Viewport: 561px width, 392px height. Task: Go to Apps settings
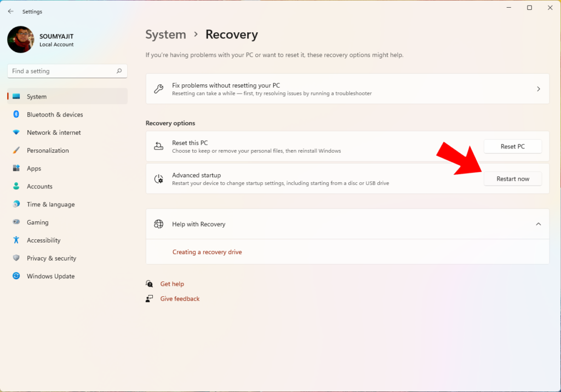pos(67,168)
